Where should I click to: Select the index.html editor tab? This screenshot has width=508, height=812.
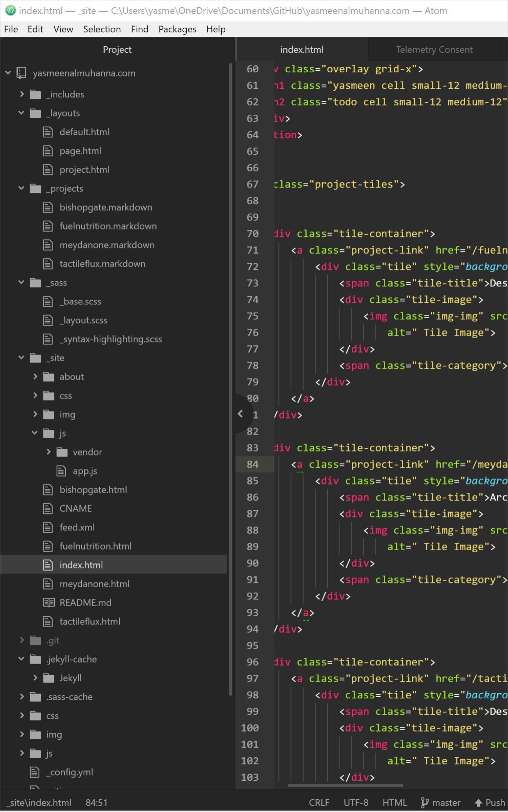pos(302,50)
